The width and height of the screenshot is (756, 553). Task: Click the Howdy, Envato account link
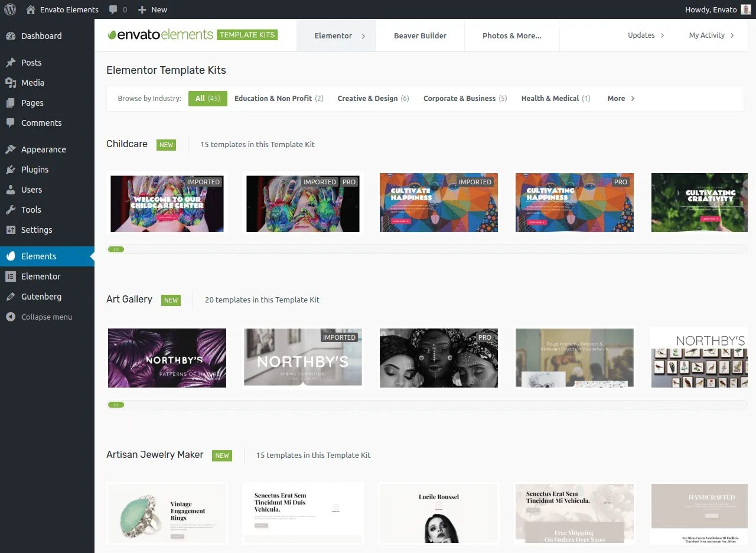click(711, 9)
